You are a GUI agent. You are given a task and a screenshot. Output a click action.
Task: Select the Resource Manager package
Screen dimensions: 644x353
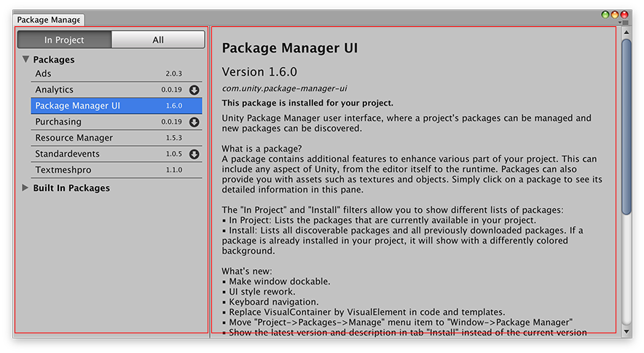pyautogui.click(x=117, y=138)
